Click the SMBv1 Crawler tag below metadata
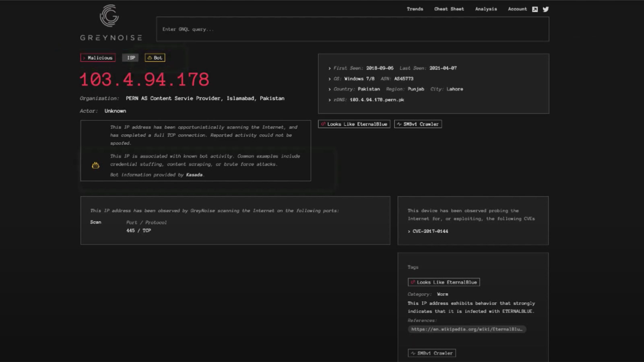Screen dimensions: 644x362 point(418,124)
